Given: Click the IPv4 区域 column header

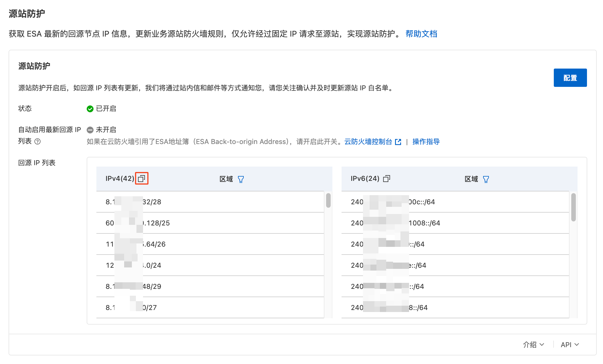Looking at the screenshot, I should 226,179.
